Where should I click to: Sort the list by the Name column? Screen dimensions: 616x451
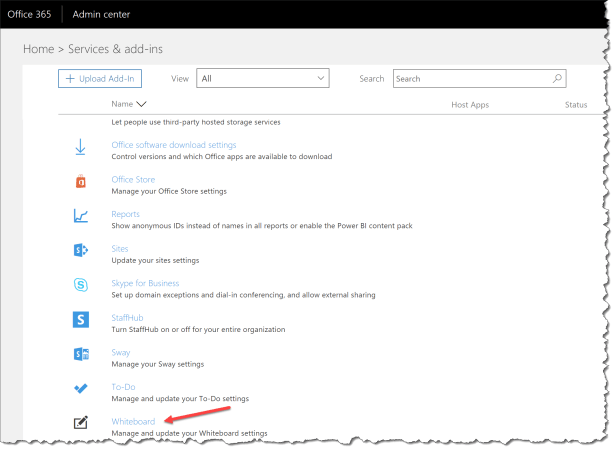(128, 104)
